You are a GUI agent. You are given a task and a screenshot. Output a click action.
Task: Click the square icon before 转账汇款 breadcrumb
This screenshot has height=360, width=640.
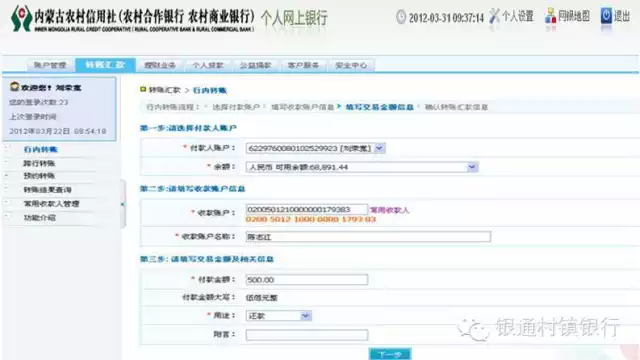pos(143,89)
